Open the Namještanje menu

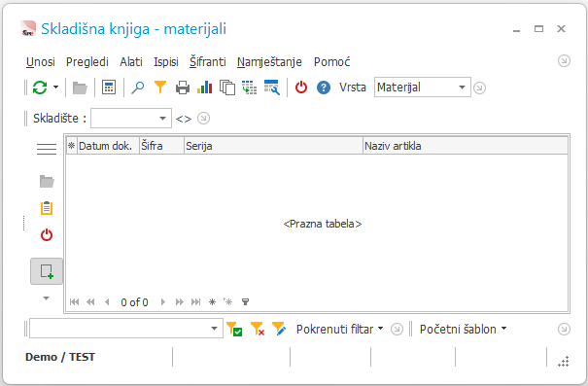[x=269, y=62]
